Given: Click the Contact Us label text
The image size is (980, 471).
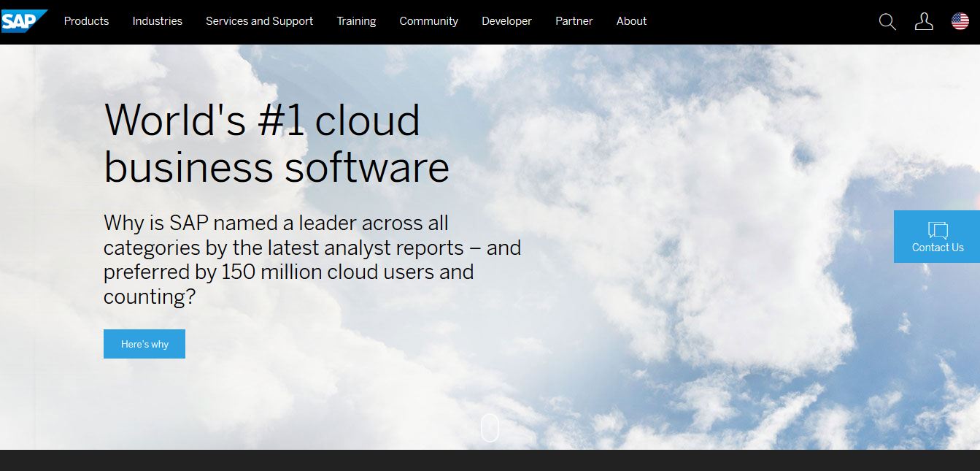Looking at the screenshot, I should [938, 248].
